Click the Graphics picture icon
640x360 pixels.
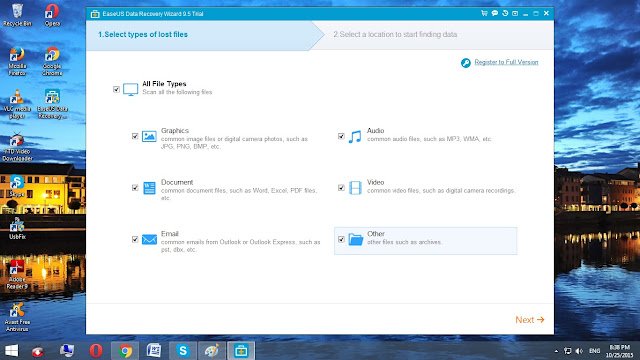[149, 136]
